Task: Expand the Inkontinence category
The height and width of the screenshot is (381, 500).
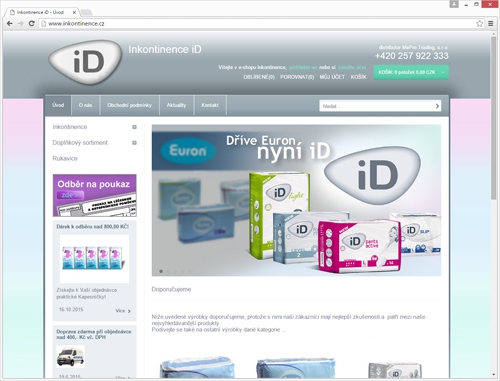Action: pyautogui.click(x=134, y=127)
